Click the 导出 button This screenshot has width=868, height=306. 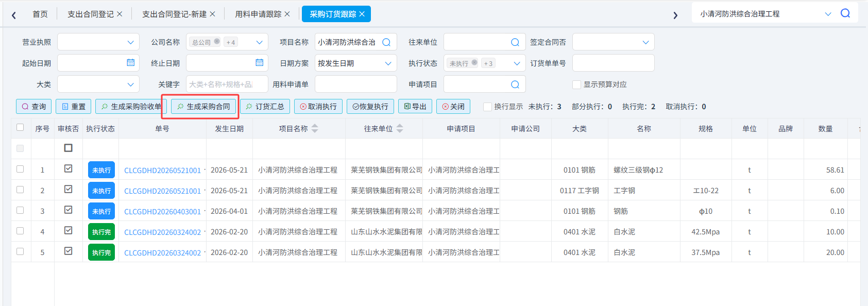point(415,107)
